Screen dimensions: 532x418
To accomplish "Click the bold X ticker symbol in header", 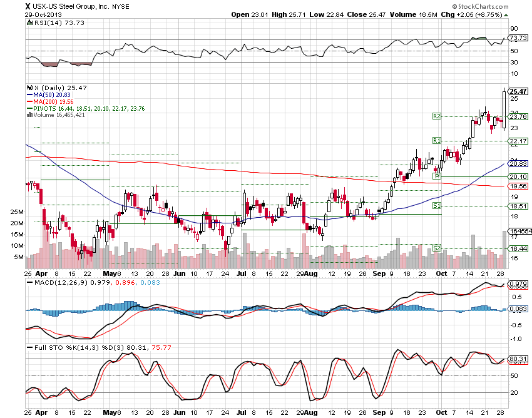I will click(x=28, y=6).
